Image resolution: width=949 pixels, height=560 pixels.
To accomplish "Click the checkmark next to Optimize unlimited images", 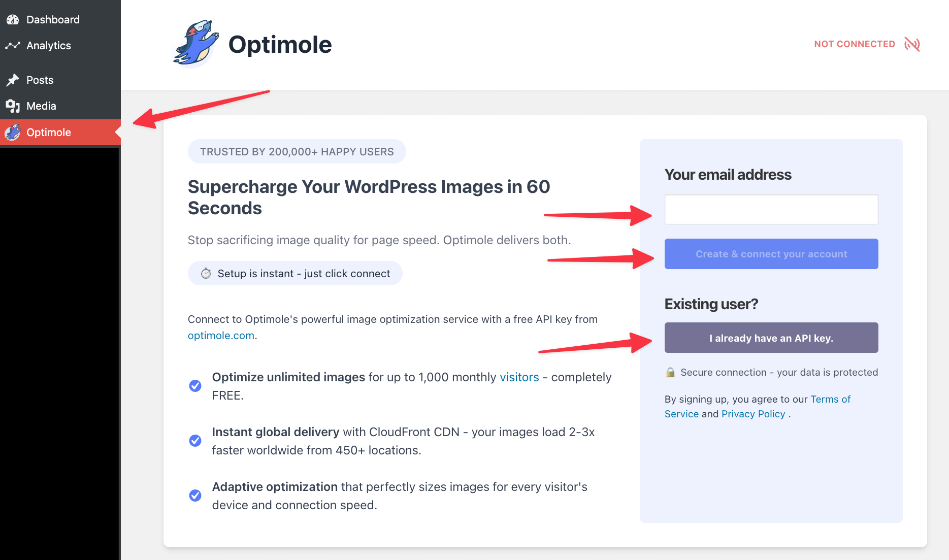I will coord(195,386).
